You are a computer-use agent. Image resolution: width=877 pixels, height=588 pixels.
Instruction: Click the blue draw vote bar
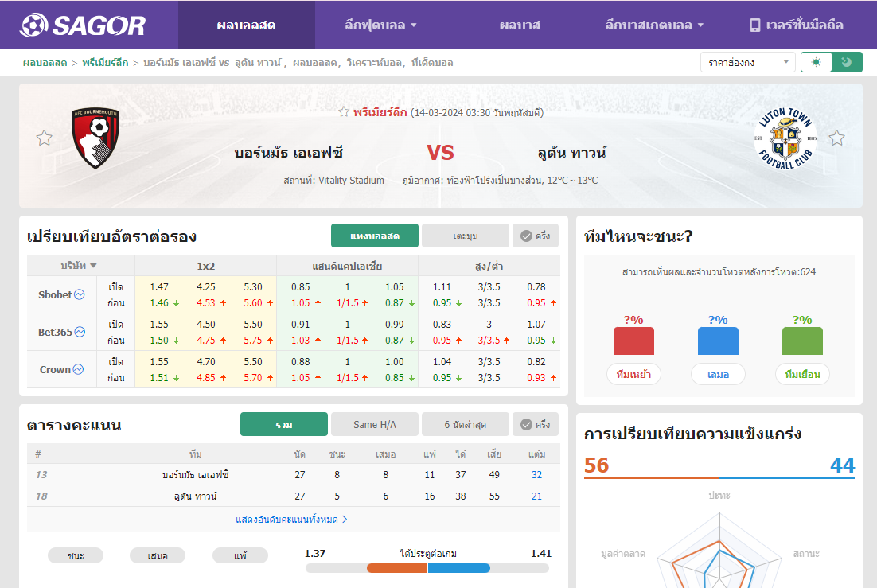[x=718, y=341]
